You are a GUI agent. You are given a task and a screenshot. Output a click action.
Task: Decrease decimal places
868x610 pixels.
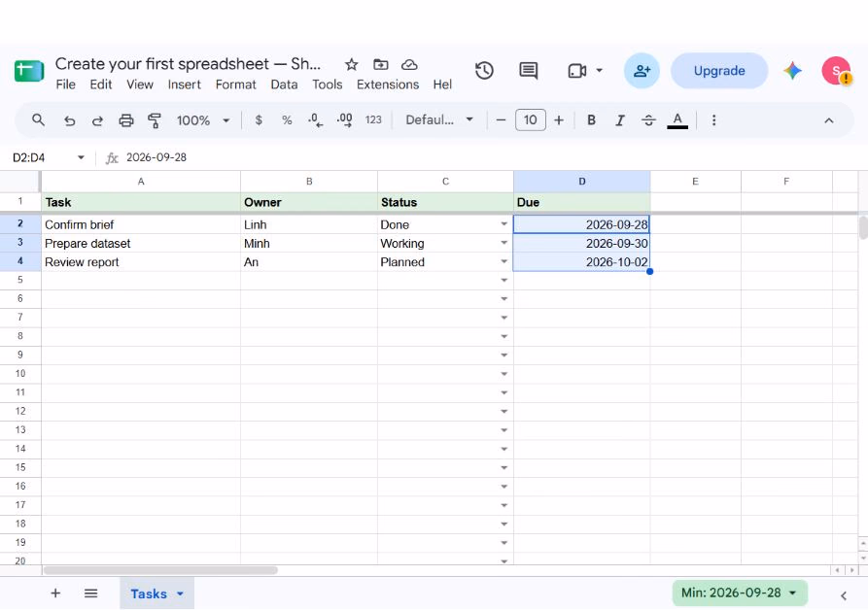point(316,120)
